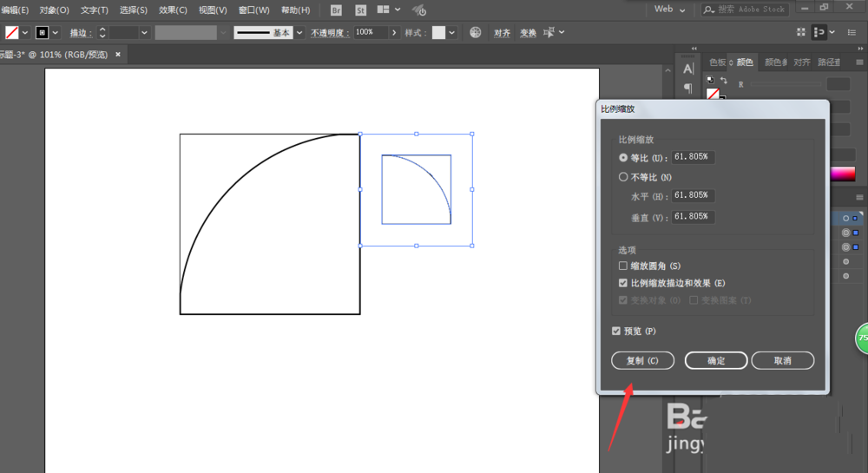
Task: Open the Edit (编辑) menu
Action: [15, 10]
